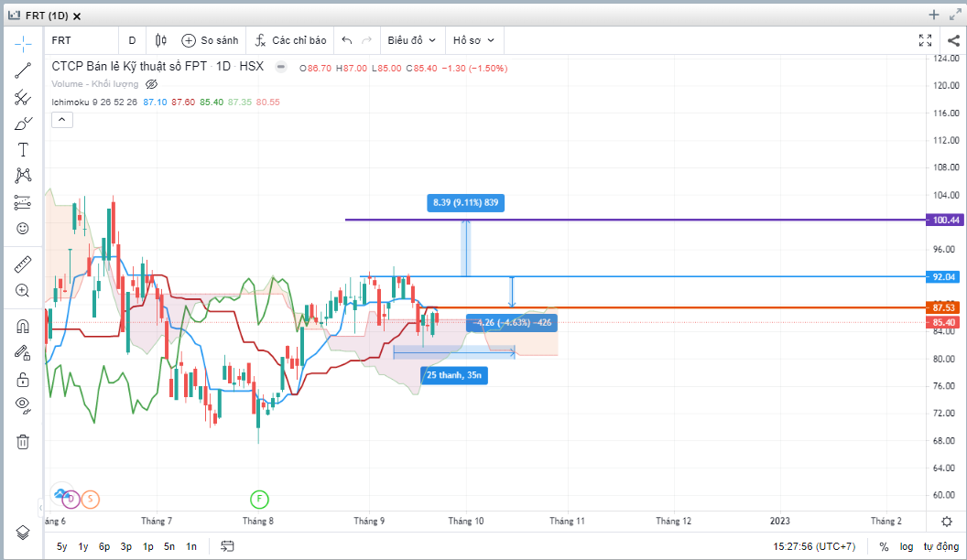Viewport: 967px width, 560px height.
Task: Toggle the log scale option
Action: 907,546
